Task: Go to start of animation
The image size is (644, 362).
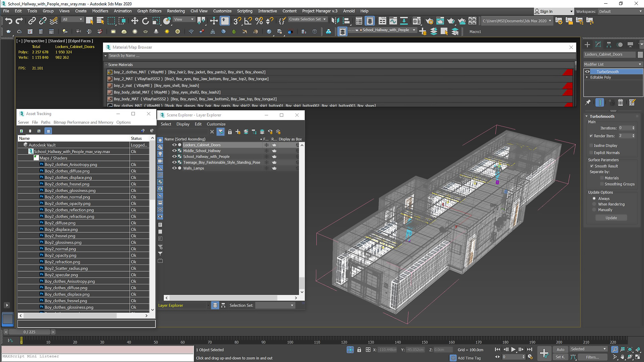Action: (497, 350)
